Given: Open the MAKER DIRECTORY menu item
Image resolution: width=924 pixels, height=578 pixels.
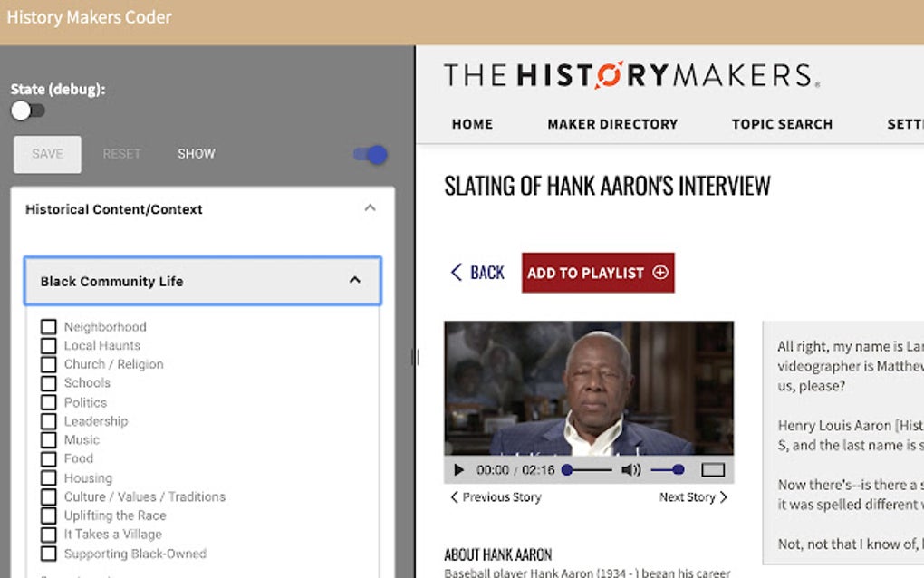Looking at the screenshot, I should coord(612,124).
